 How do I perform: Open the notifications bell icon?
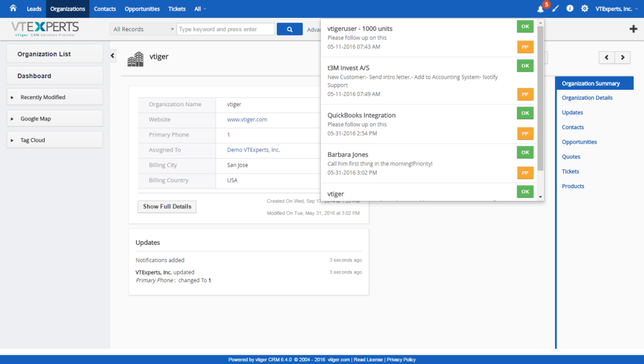(540, 9)
